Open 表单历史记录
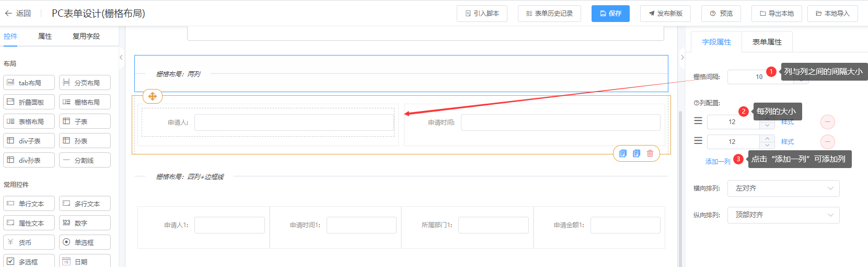Image resolution: width=868 pixels, height=267 pixels. 549,14
